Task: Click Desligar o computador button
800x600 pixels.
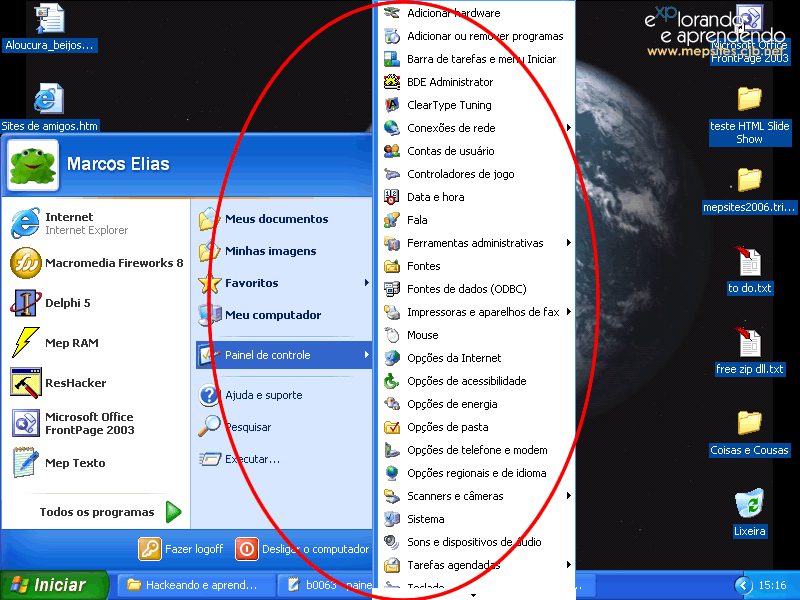Action: (302, 549)
